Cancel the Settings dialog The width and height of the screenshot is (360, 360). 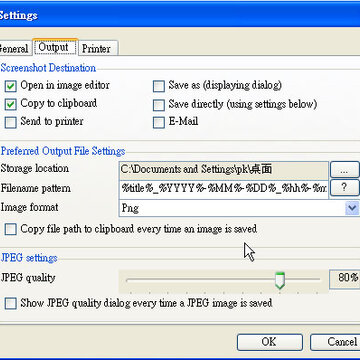pos(335,342)
